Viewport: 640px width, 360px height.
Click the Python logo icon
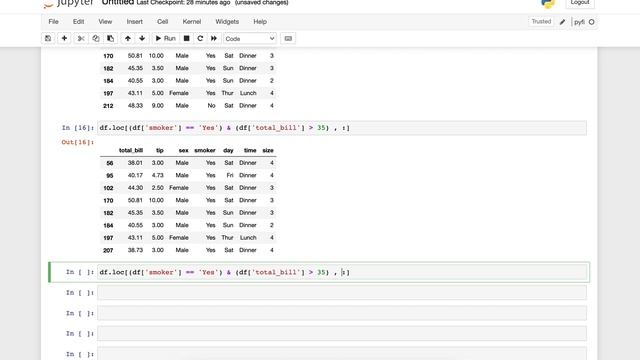[x=548, y=3]
